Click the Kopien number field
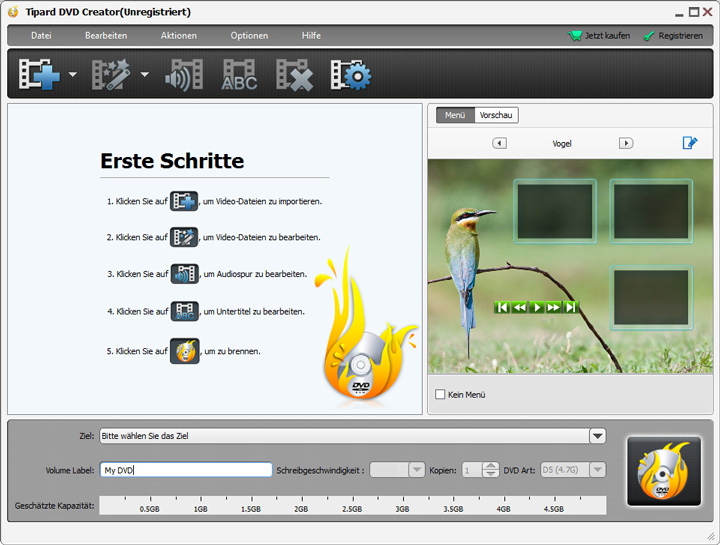720x545 pixels. pos(472,470)
